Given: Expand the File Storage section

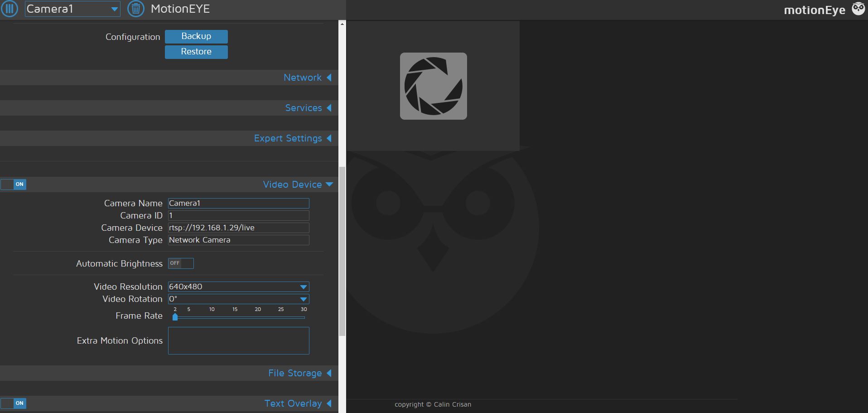Looking at the screenshot, I should 299,373.
